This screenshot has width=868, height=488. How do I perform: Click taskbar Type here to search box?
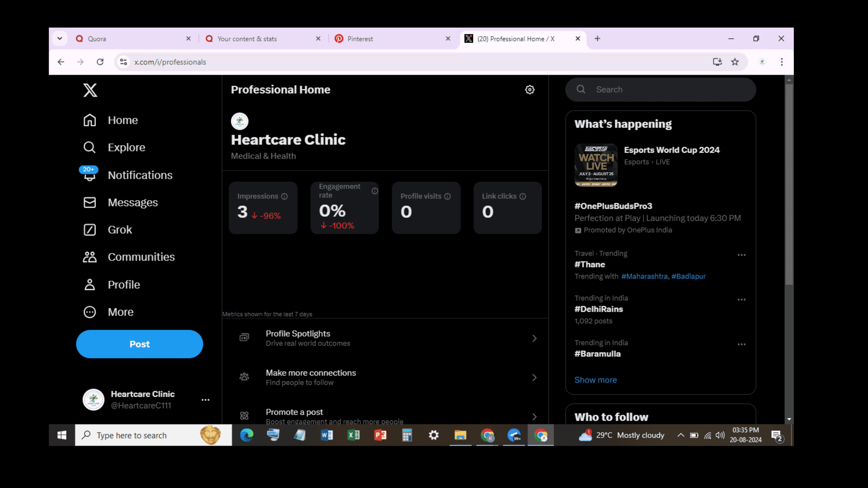153,435
